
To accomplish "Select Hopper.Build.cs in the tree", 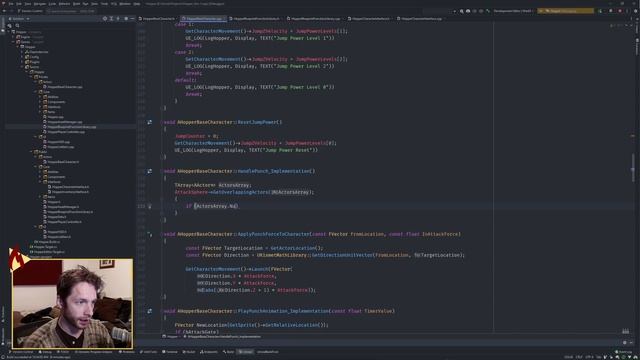I will coord(47,242).
